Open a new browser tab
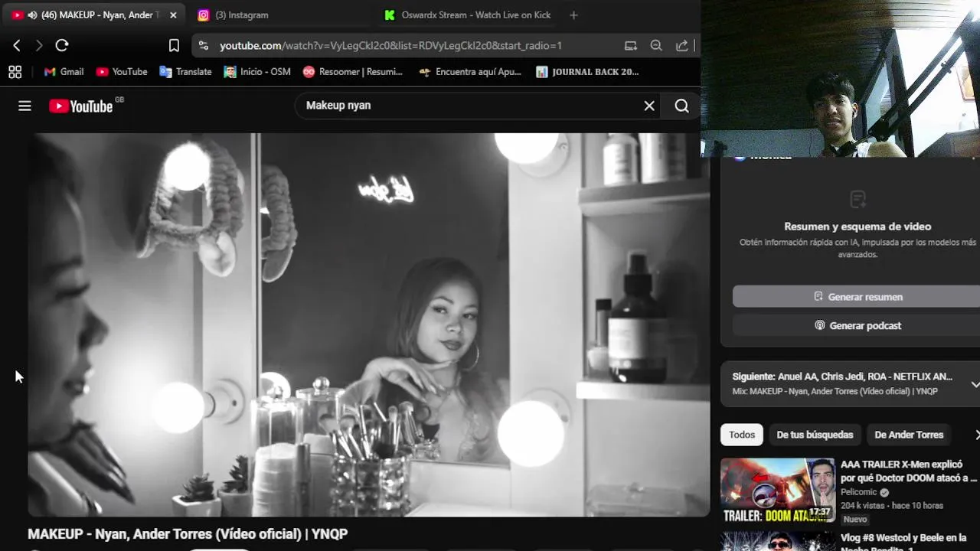Image resolution: width=980 pixels, height=551 pixels. 573,15
